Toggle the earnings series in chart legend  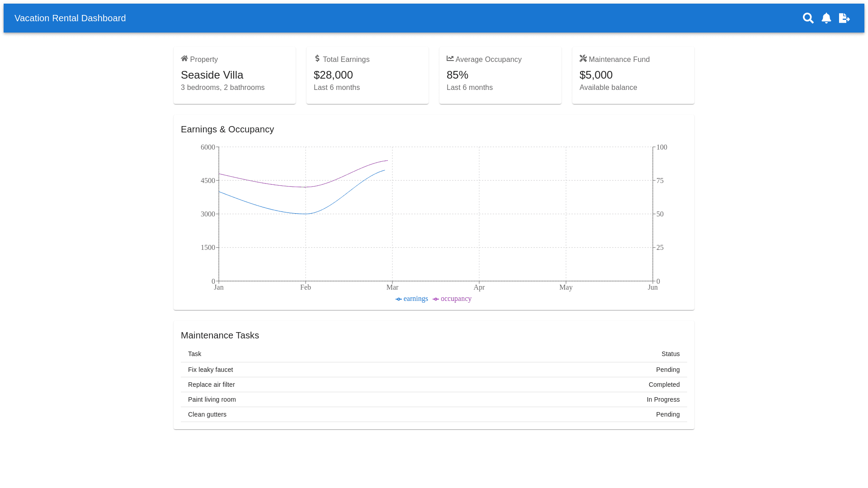[x=412, y=299]
